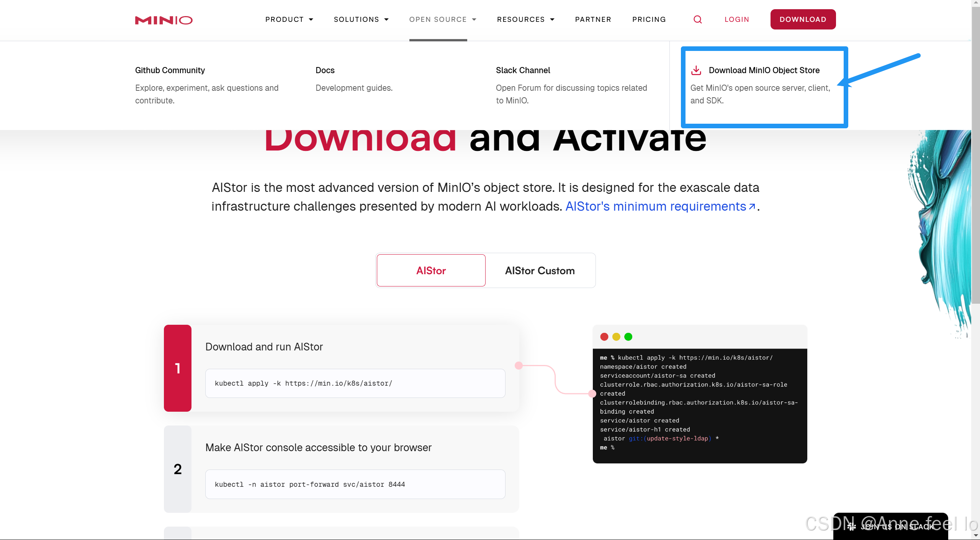Open Github Community link
Screen dimensions: 980x540
[170, 70]
